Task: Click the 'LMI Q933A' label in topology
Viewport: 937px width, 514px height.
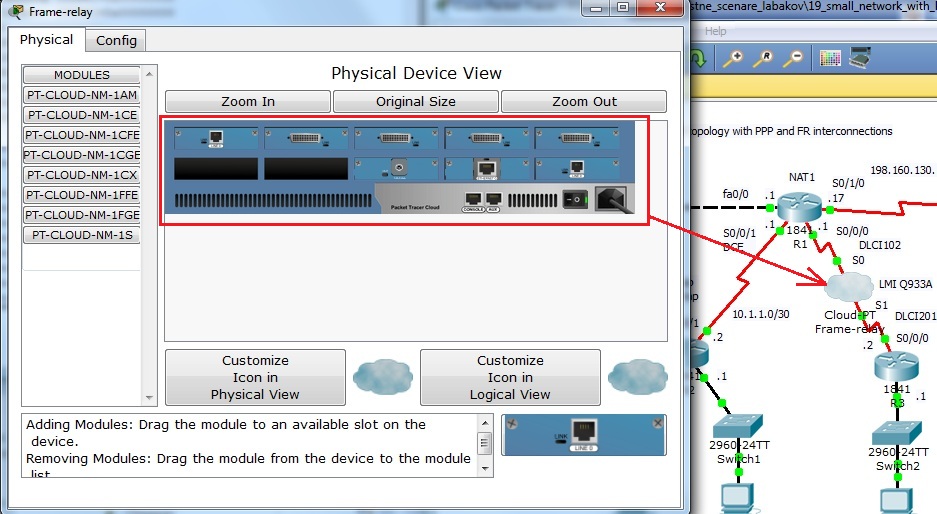Action: point(905,284)
